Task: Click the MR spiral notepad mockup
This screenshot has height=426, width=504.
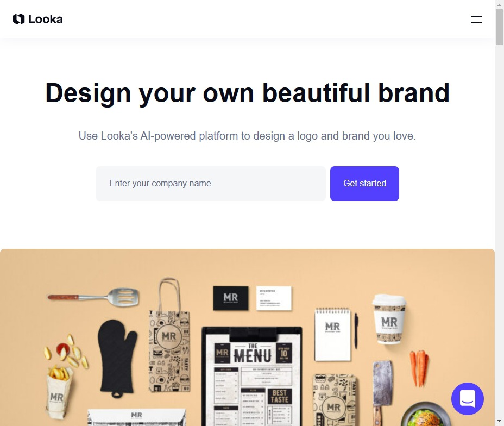Action: [x=333, y=334]
